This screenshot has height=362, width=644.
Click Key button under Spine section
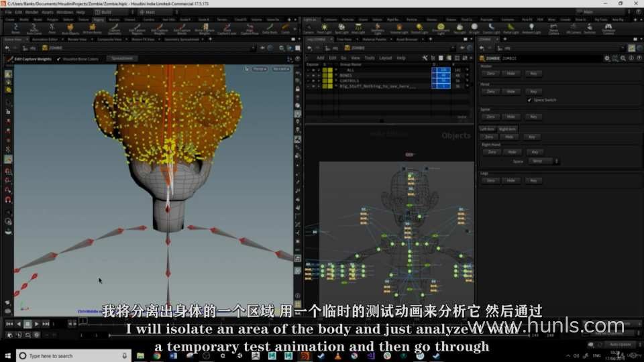533,117
